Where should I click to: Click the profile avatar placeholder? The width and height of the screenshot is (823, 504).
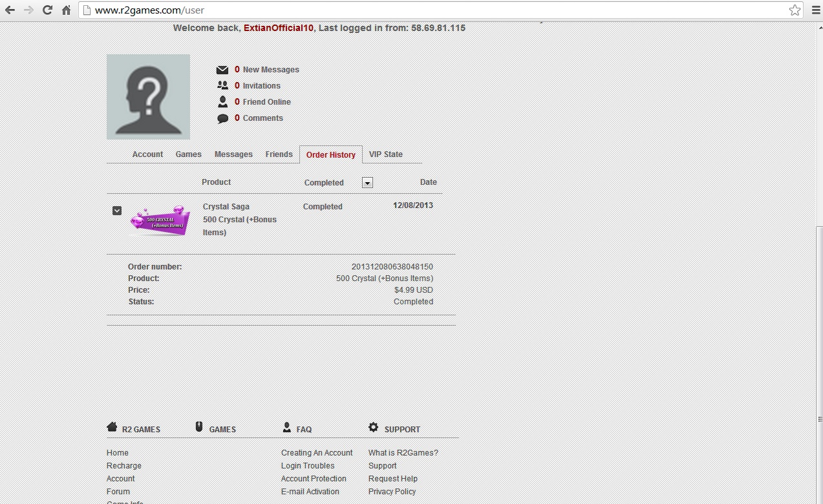point(148,97)
